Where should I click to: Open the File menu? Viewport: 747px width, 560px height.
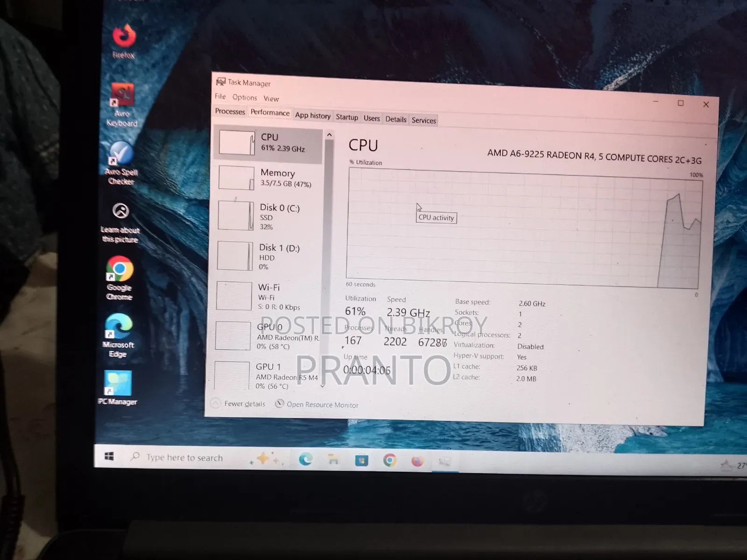point(220,96)
